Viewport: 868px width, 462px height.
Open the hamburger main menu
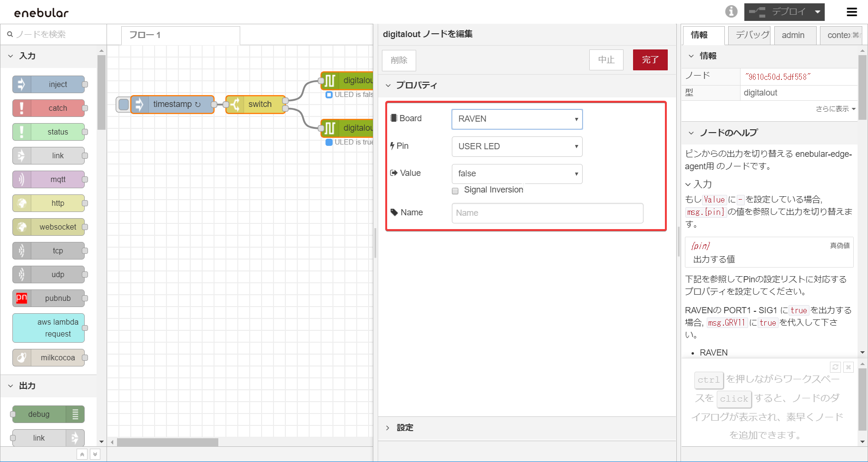(852, 12)
